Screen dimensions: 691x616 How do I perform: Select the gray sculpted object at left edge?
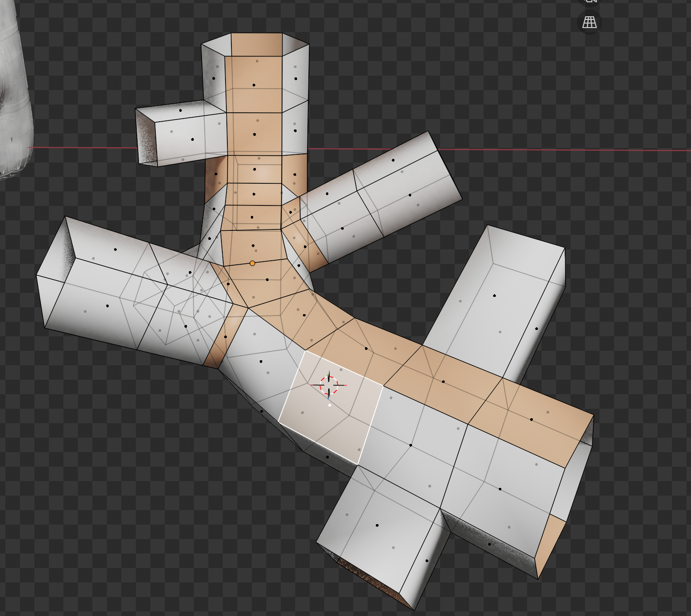(x=14, y=91)
